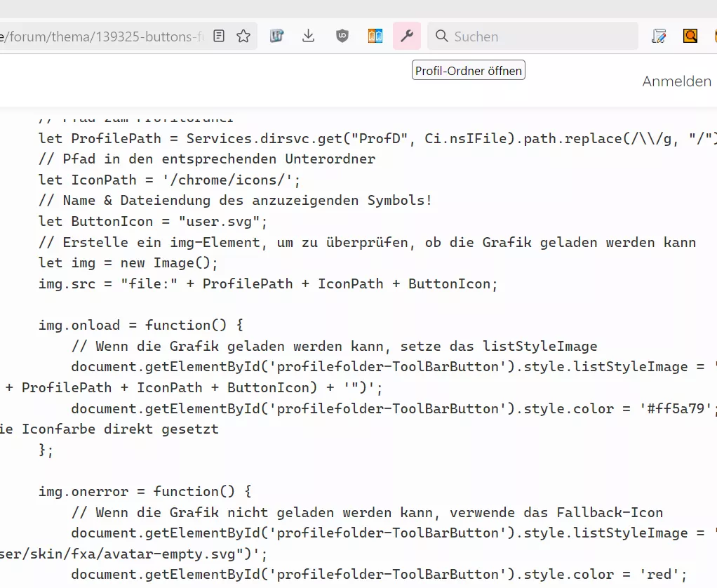Click the magnifier in the Suchen box
This screenshot has height=588, width=717.
[x=441, y=36]
